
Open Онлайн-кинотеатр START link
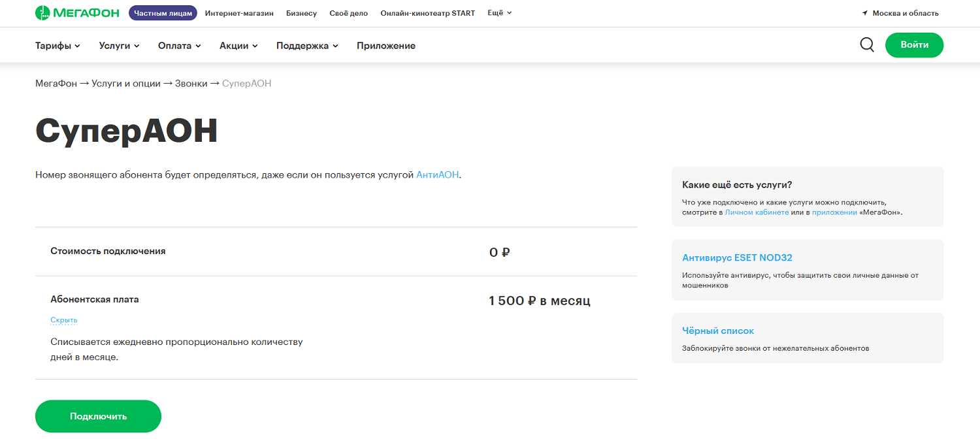click(428, 13)
